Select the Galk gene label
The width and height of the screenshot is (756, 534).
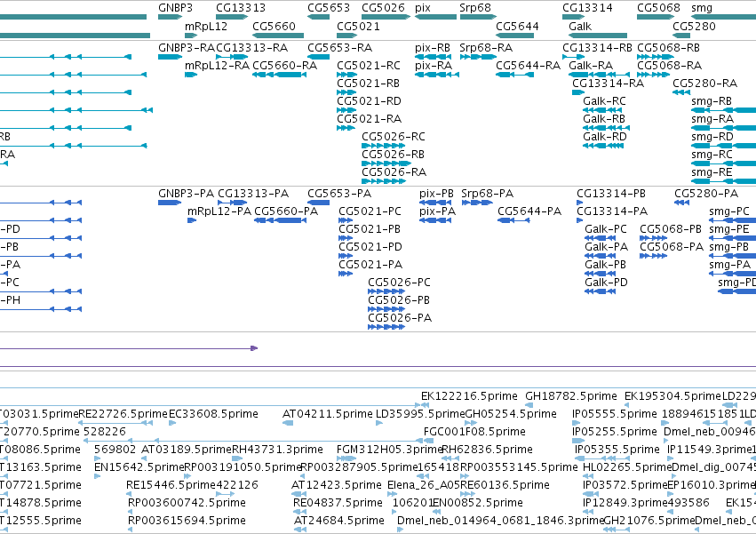(x=580, y=26)
